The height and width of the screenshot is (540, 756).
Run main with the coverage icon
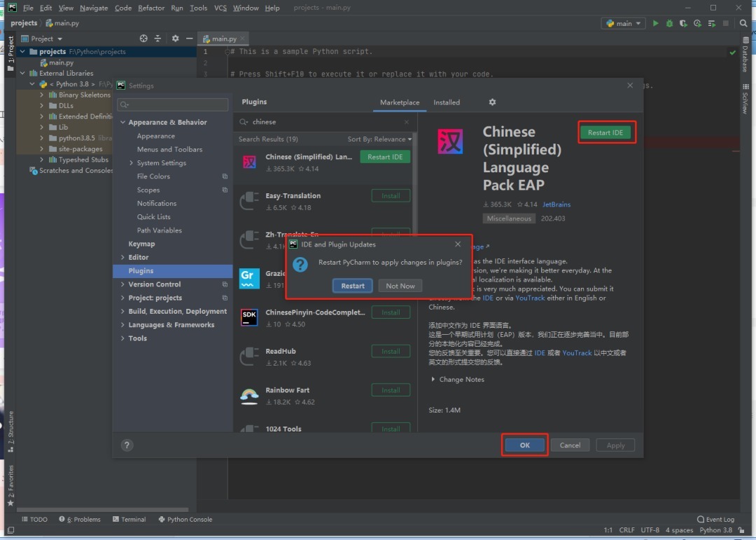(683, 23)
